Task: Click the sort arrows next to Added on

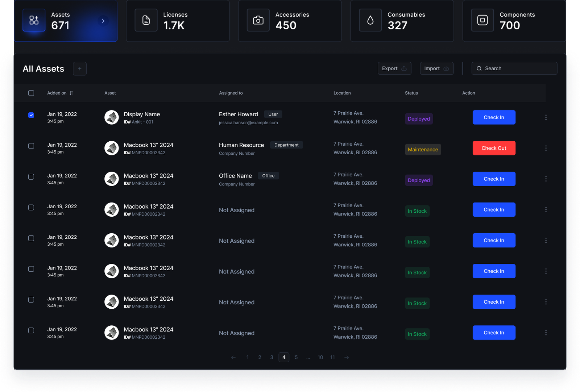Action: (71, 93)
